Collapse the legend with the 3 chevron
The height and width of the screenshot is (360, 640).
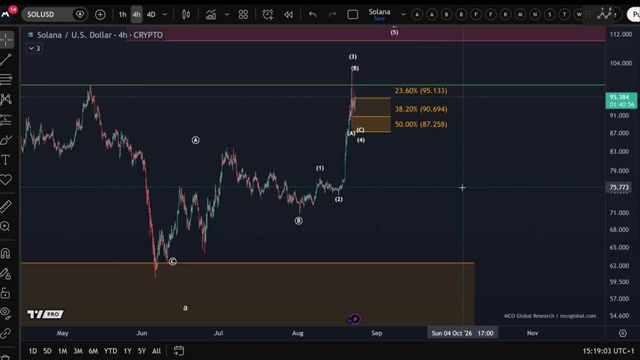[x=34, y=48]
